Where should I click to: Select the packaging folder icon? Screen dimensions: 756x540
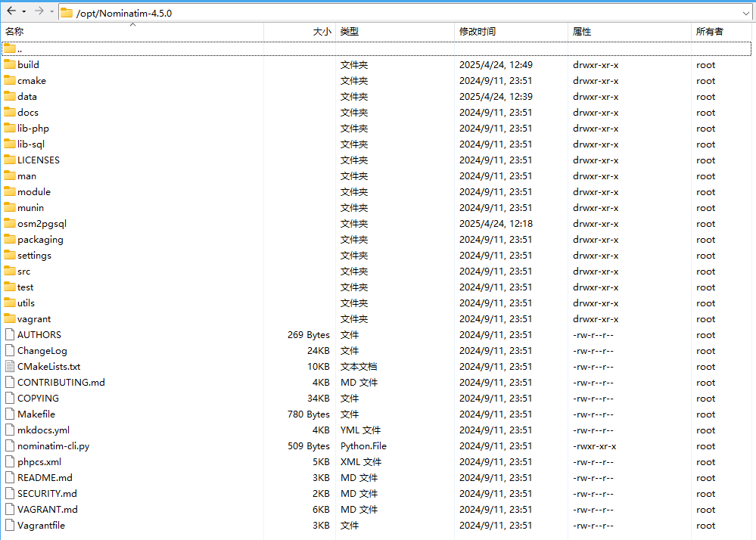[10, 239]
